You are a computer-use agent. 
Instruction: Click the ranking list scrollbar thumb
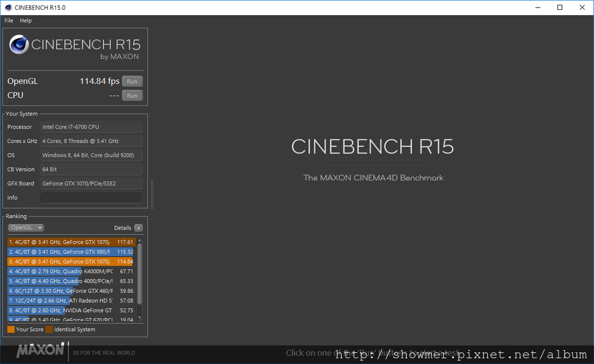tap(139, 273)
